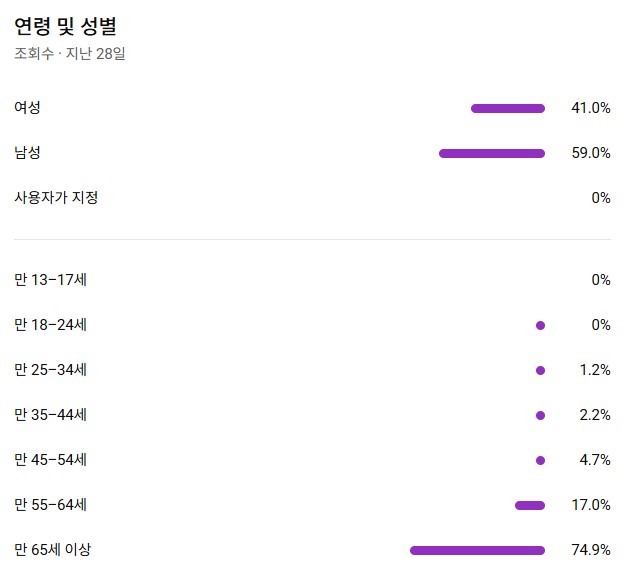This screenshot has width=643, height=577.
Task: Select the 사용자가 지정 label
Action: point(56,198)
